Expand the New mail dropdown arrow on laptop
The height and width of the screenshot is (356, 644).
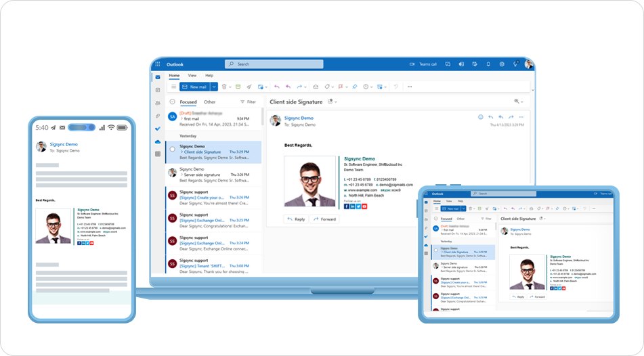click(x=214, y=87)
